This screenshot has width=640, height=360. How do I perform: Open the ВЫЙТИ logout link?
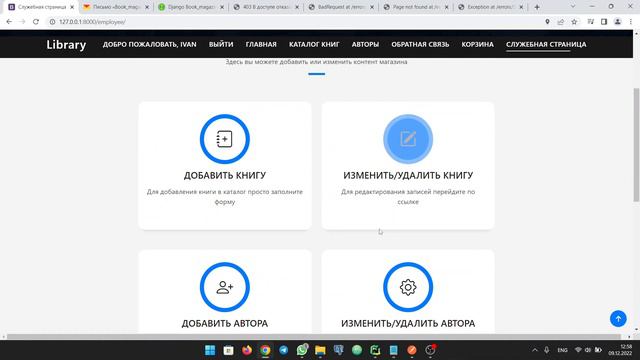(221, 44)
